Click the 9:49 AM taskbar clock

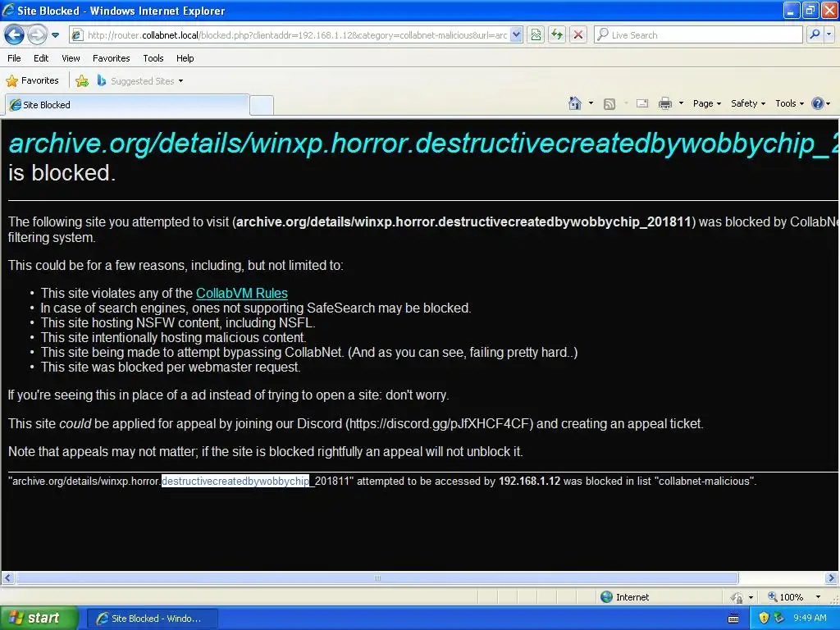[x=810, y=619]
